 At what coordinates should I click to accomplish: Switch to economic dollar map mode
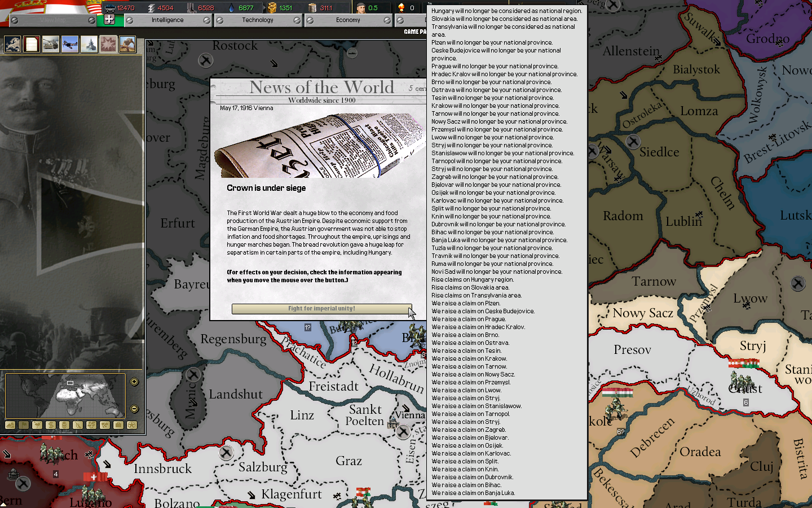click(x=51, y=425)
